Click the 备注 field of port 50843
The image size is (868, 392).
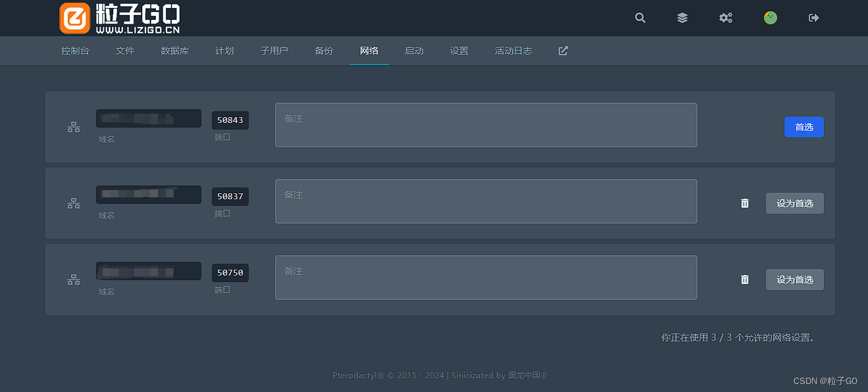pyautogui.click(x=486, y=125)
